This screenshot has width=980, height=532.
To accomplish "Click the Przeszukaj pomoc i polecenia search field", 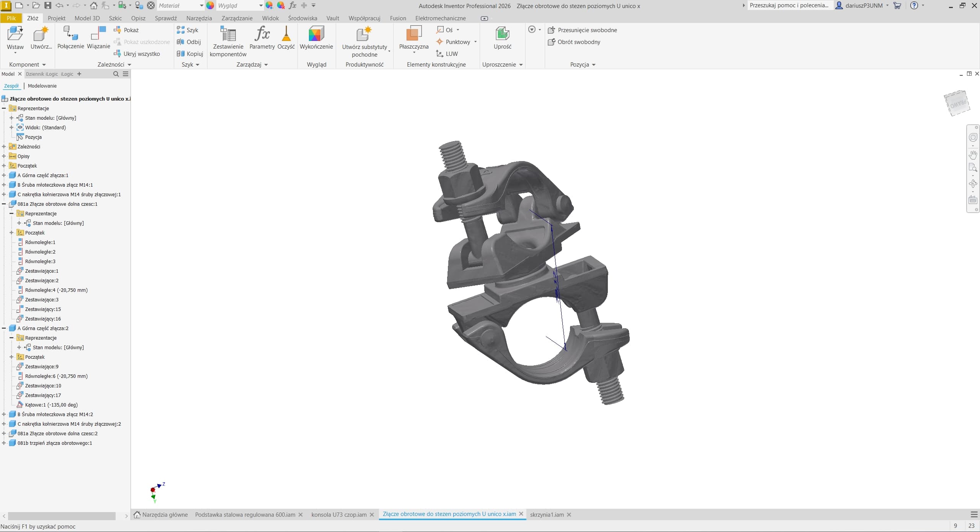I will point(789,5).
